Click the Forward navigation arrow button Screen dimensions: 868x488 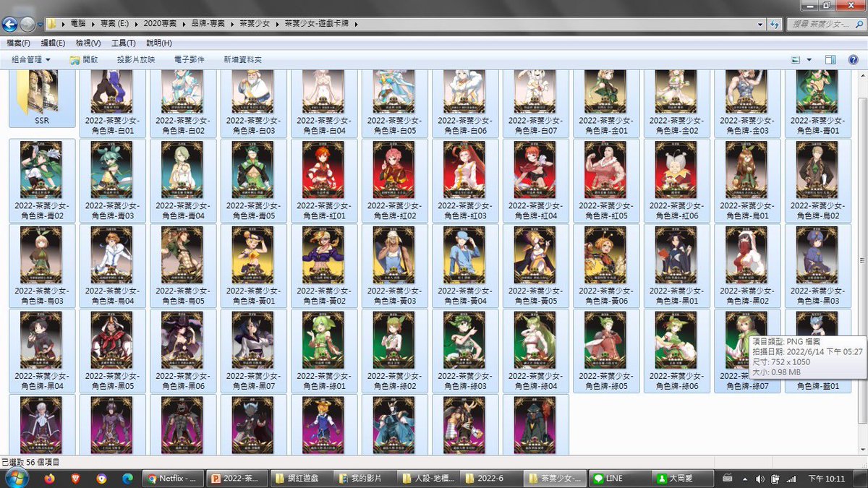pyautogui.click(x=27, y=24)
